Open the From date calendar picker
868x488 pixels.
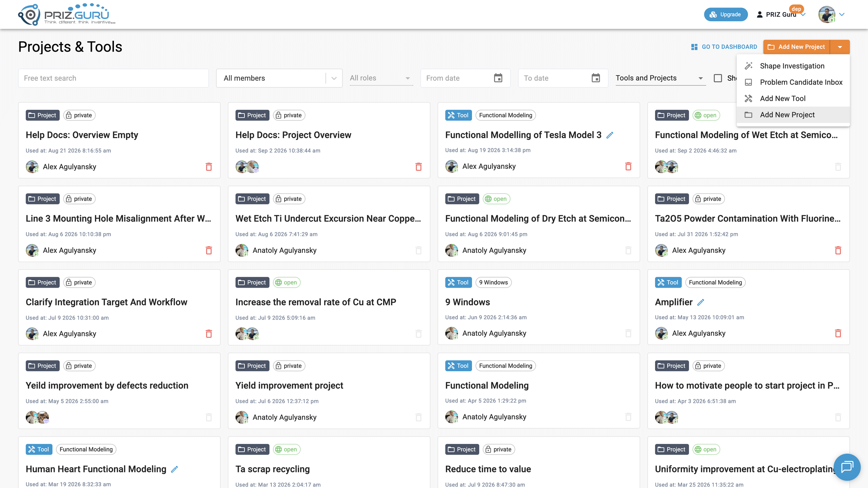[x=498, y=78]
